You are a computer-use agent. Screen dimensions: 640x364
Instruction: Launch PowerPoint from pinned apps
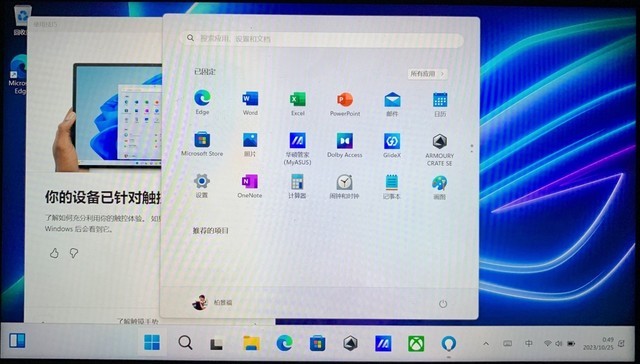345,104
